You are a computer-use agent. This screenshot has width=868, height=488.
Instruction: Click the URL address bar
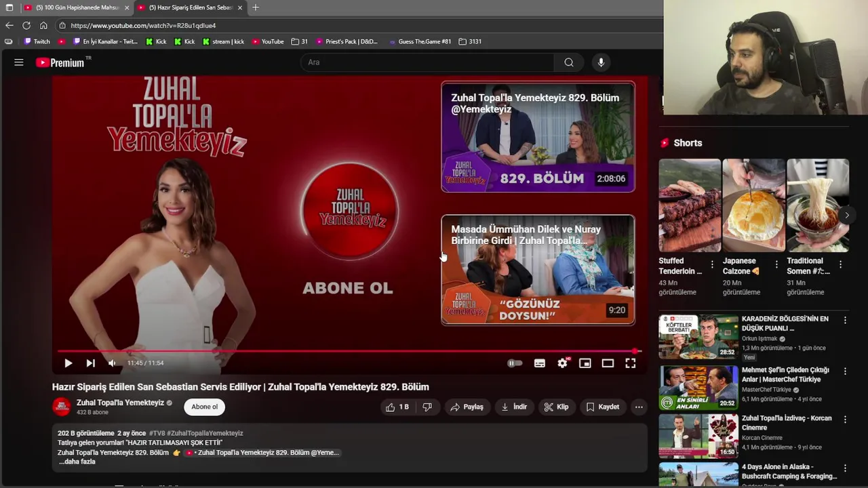[359, 26]
